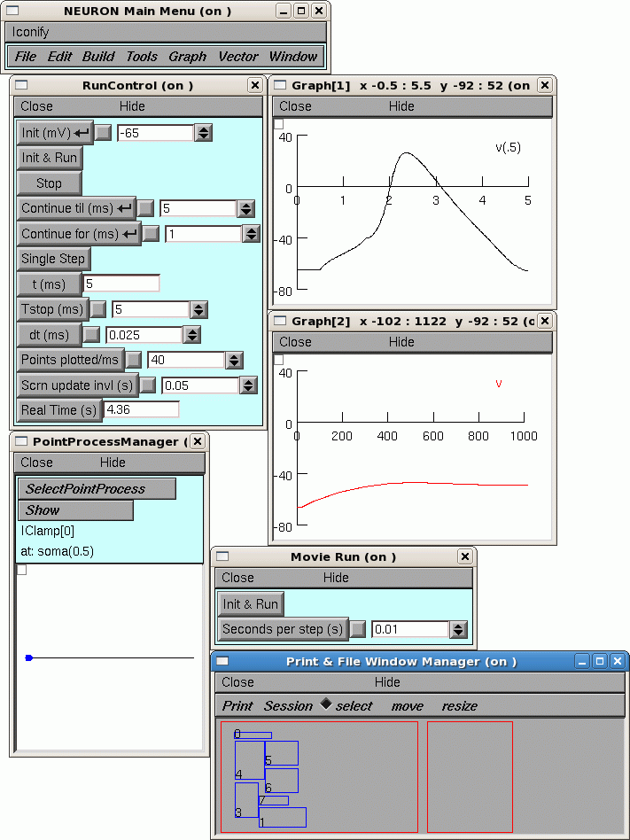Click the dt field showing 0.025
The image size is (630, 840).
144,335
